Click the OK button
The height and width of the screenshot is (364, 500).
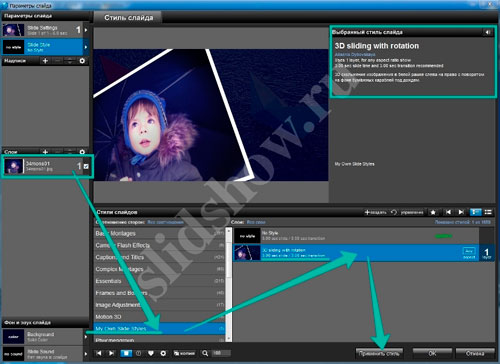432,353
